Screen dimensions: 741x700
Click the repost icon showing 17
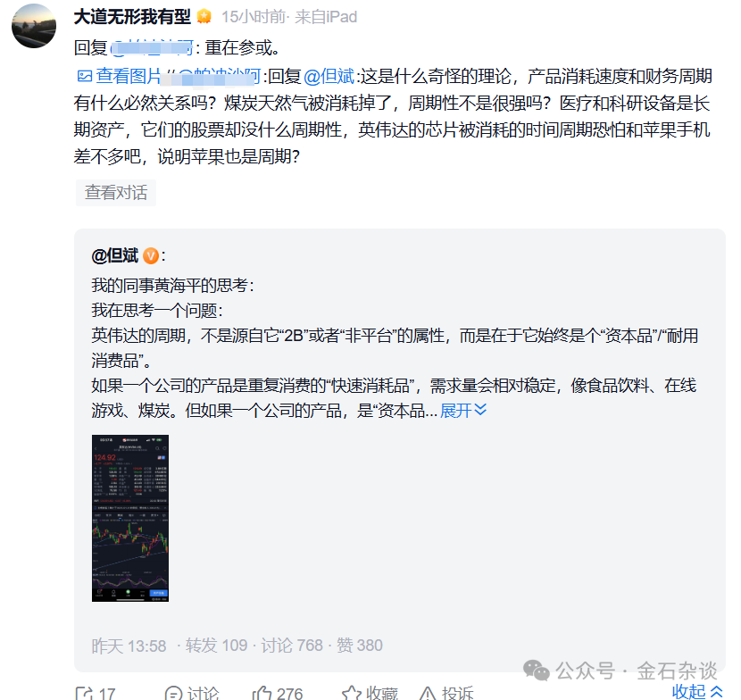(84, 694)
